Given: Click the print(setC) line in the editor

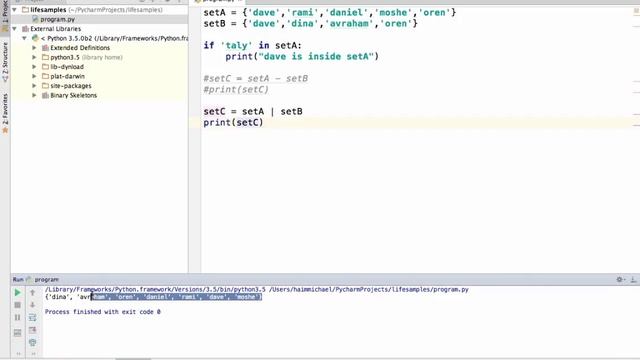Looking at the screenshot, I should pyautogui.click(x=233, y=122).
